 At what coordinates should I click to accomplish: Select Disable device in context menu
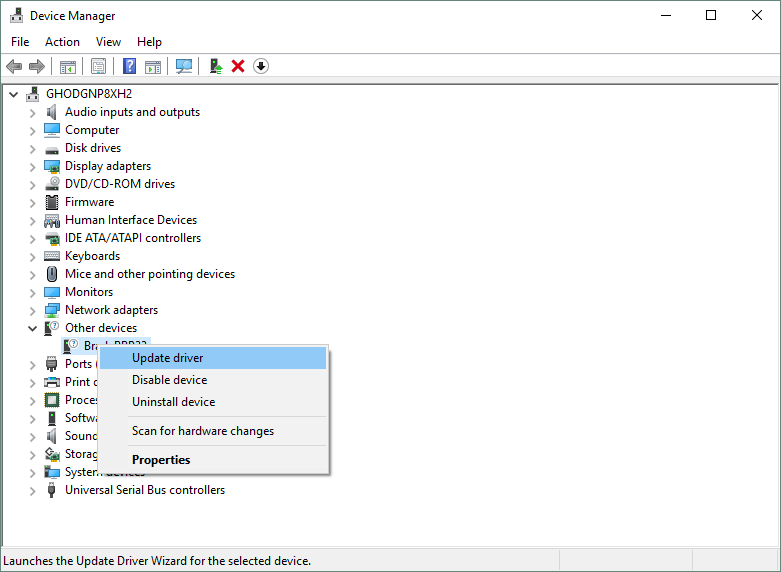(169, 380)
